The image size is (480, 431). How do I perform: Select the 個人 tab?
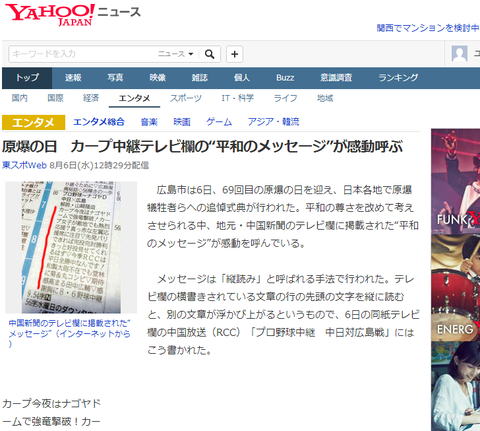242,78
